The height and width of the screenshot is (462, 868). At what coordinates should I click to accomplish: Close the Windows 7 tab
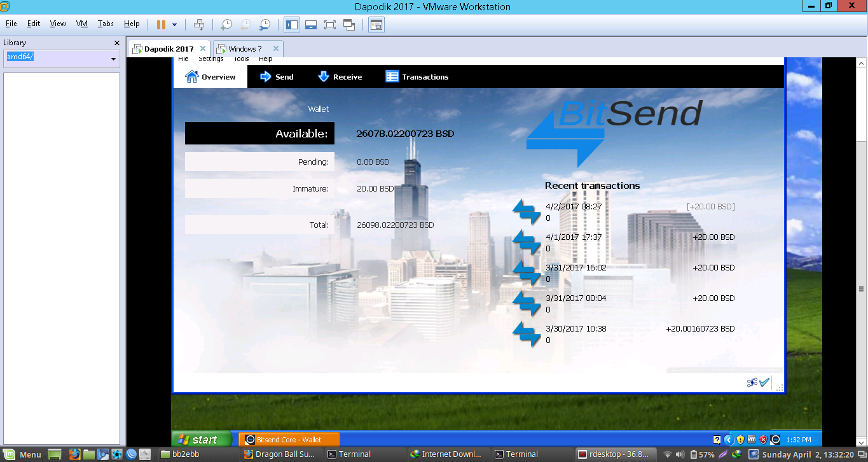click(276, 48)
